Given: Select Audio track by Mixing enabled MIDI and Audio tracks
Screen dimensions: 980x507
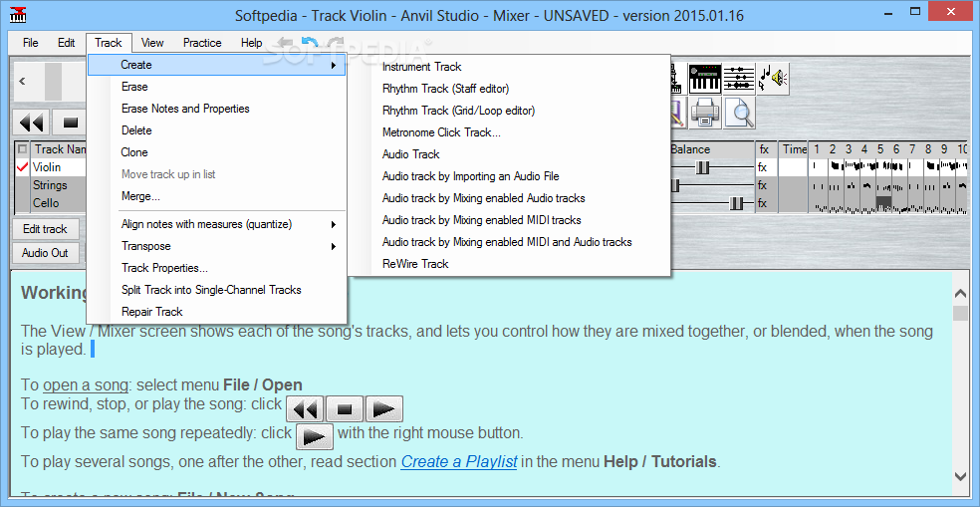Looking at the screenshot, I should point(509,242).
